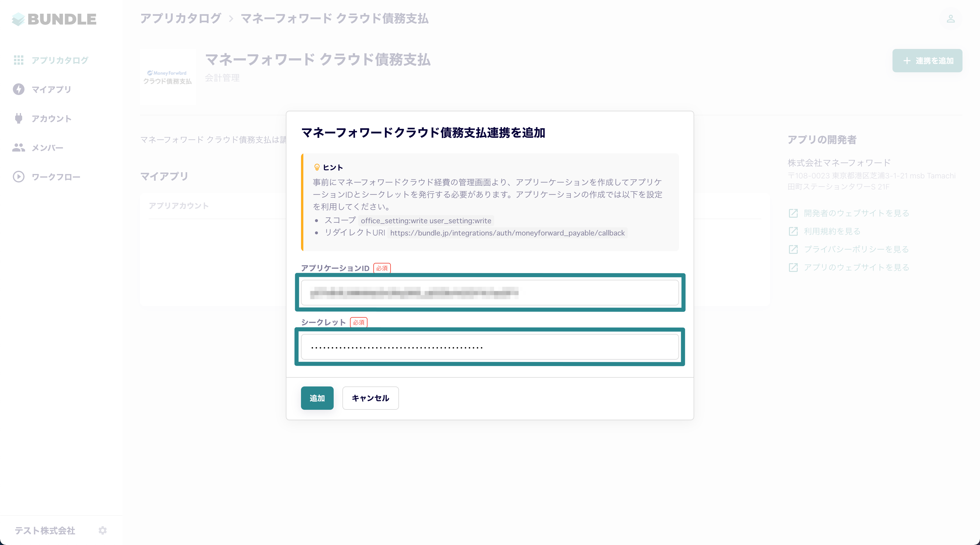
Task: Click the ヒント lightbulb icon
Action: (x=317, y=167)
